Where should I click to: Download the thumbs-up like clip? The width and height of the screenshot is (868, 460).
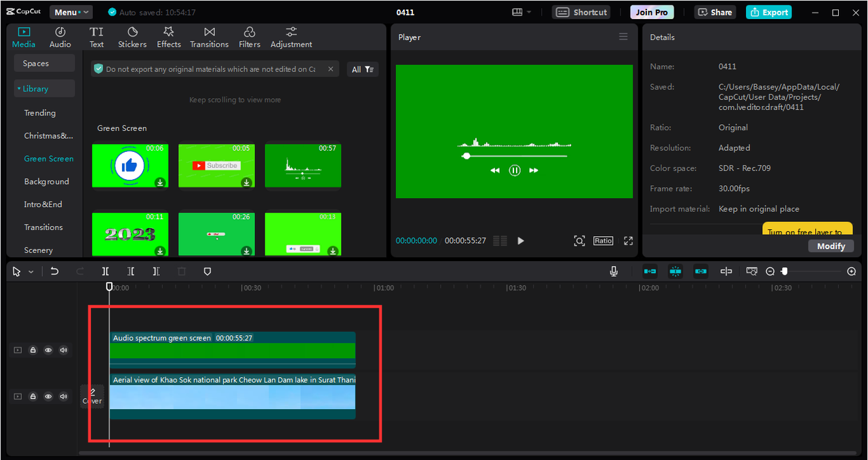[160, 182]
